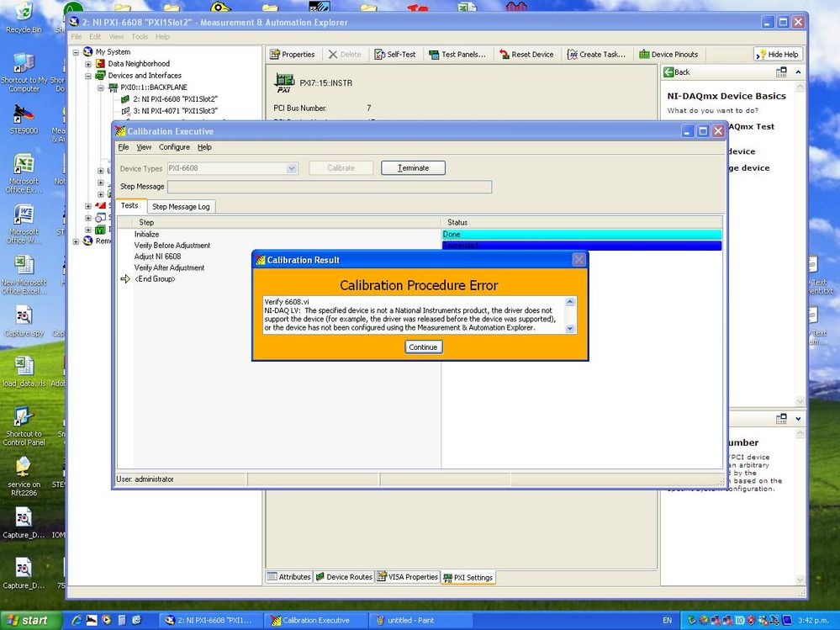Click the Step Message field
The height and width of the screenshot is (630, 840).
point(330,187)
